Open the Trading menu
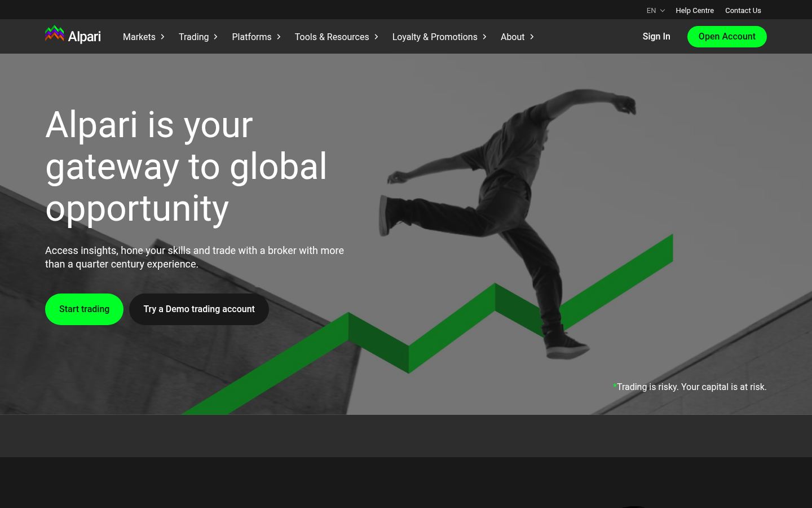This screenshot has width=812, height=508. pos(193,37)
